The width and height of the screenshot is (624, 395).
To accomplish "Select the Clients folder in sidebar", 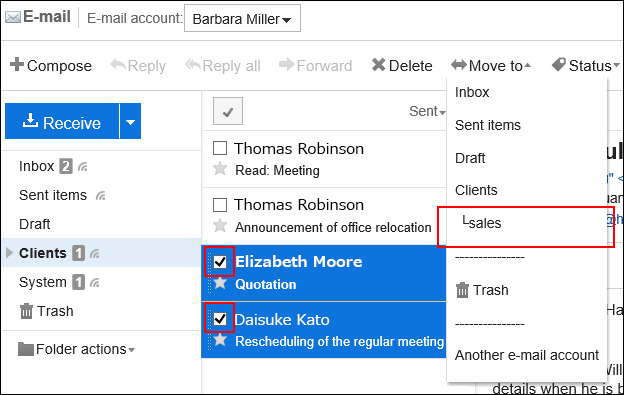I will (x=43, y=253).
